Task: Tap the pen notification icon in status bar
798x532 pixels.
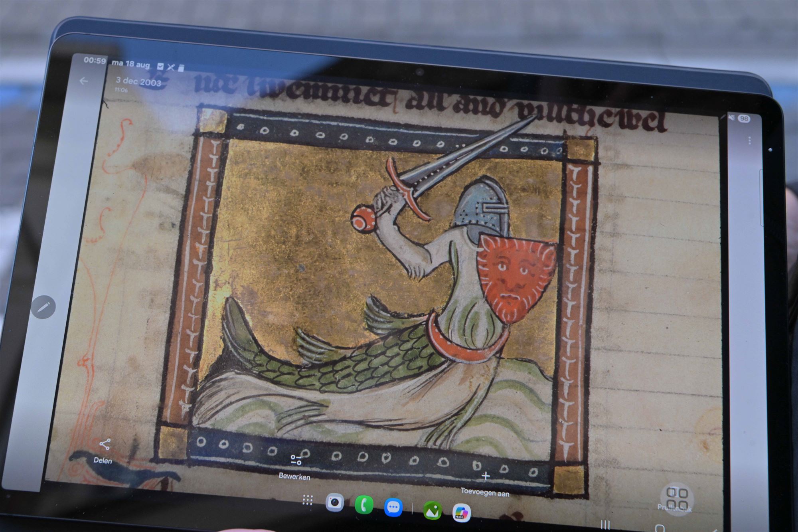Action: point(171,67)
